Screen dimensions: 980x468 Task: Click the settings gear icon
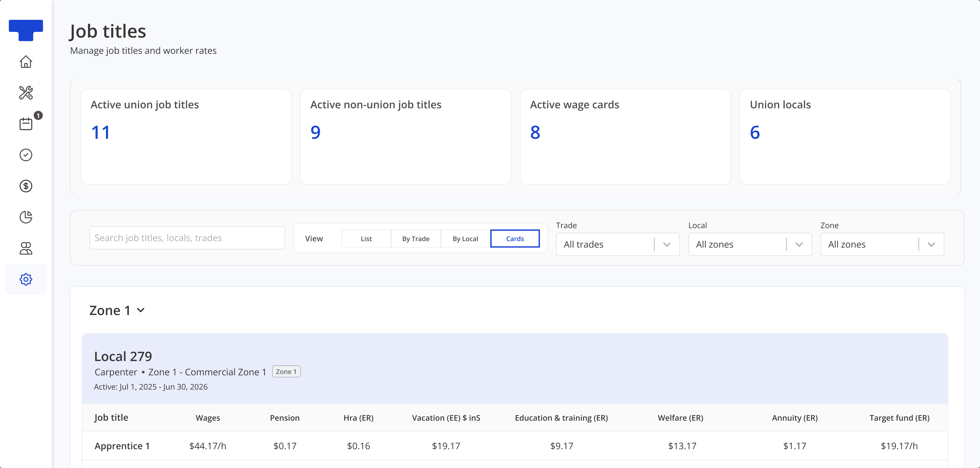[x=26, y=279]
